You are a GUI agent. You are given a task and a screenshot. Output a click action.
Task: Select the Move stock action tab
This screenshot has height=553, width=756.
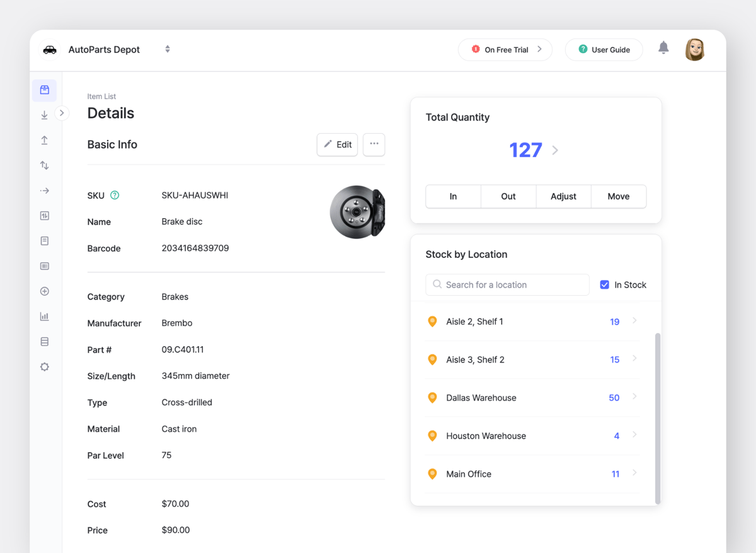(619, 196)
